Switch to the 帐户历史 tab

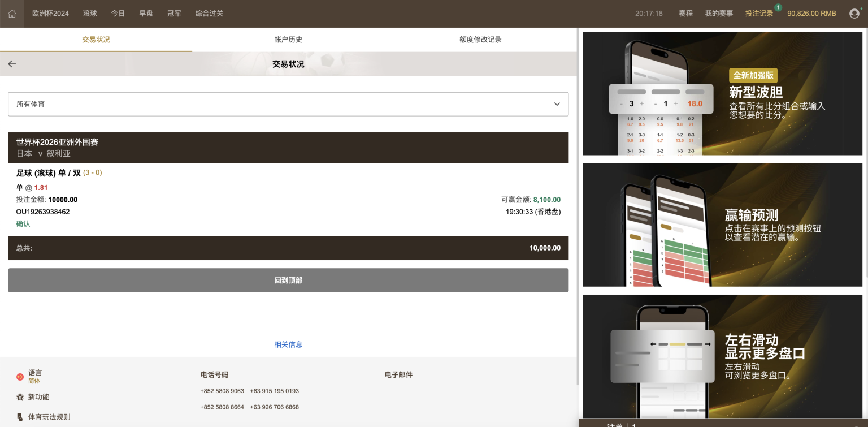[x=288, y=40]
